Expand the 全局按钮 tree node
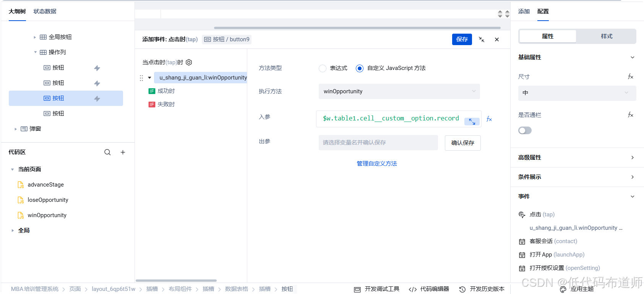The width and height of the screenshot is (644, 294). 35,37
